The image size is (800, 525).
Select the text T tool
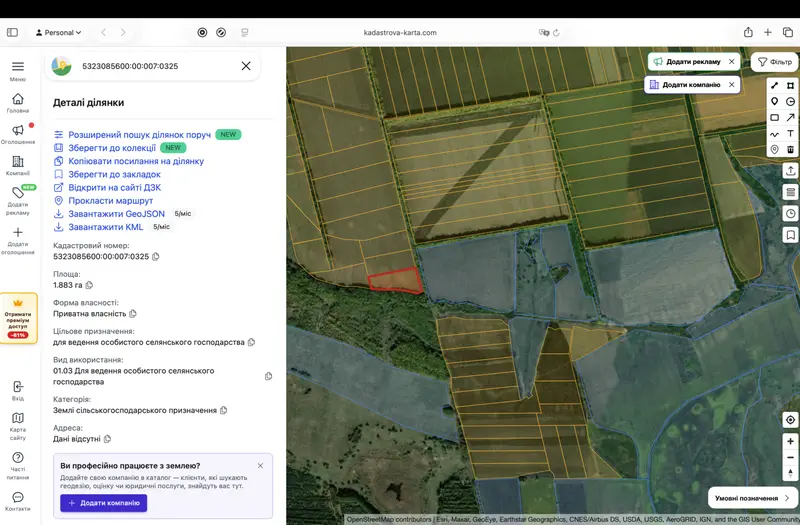(790, 134)
